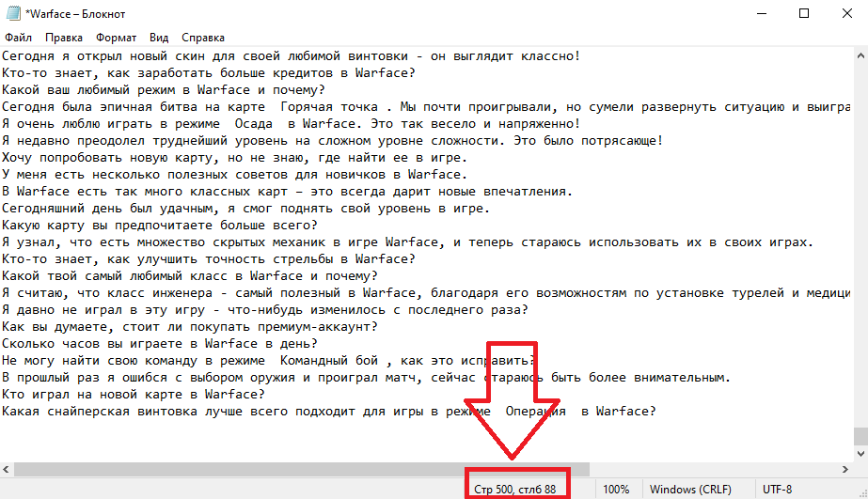Click line 'Не могу найти свою команду'
Image resolution: width=868 pixels, height=499 pixels.
268,361
